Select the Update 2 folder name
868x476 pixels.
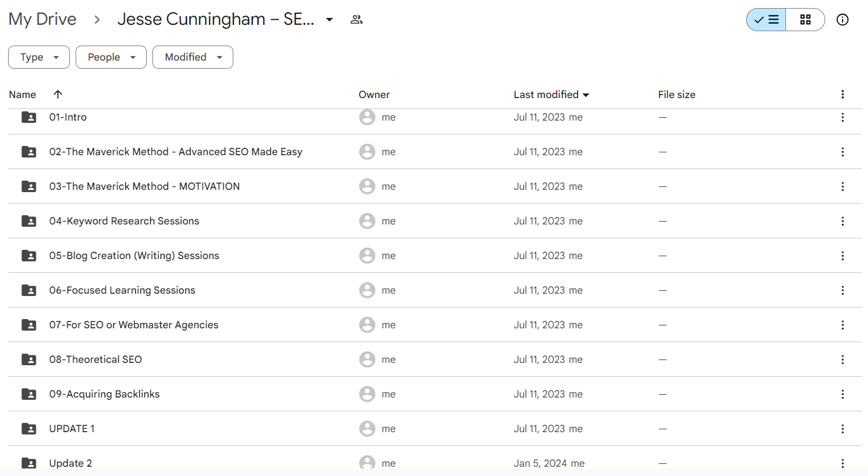pos(70,463)
